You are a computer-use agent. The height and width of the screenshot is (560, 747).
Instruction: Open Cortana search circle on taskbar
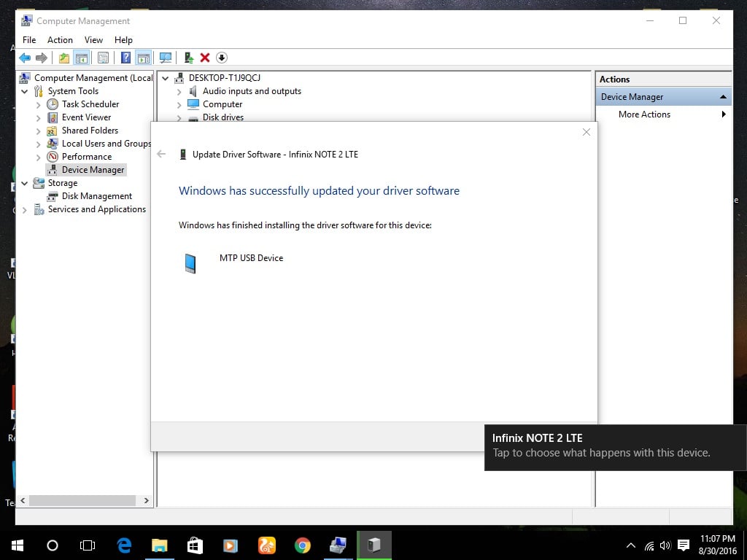[x=53, y=545]
